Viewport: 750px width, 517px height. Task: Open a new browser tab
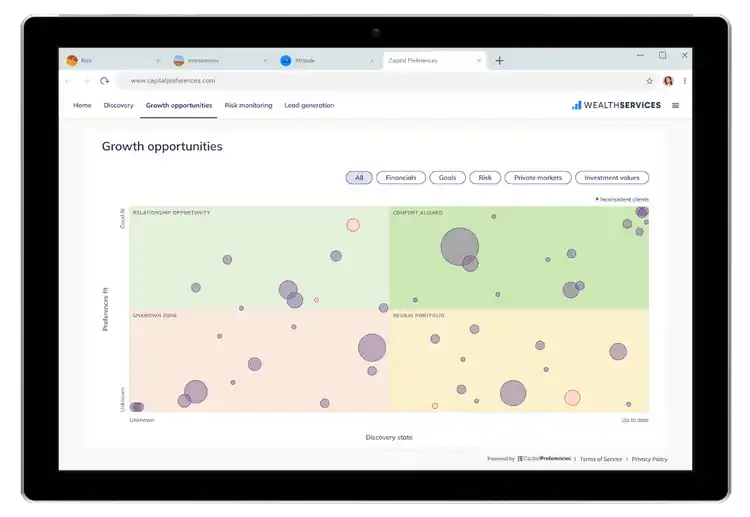tap(500, 60)
